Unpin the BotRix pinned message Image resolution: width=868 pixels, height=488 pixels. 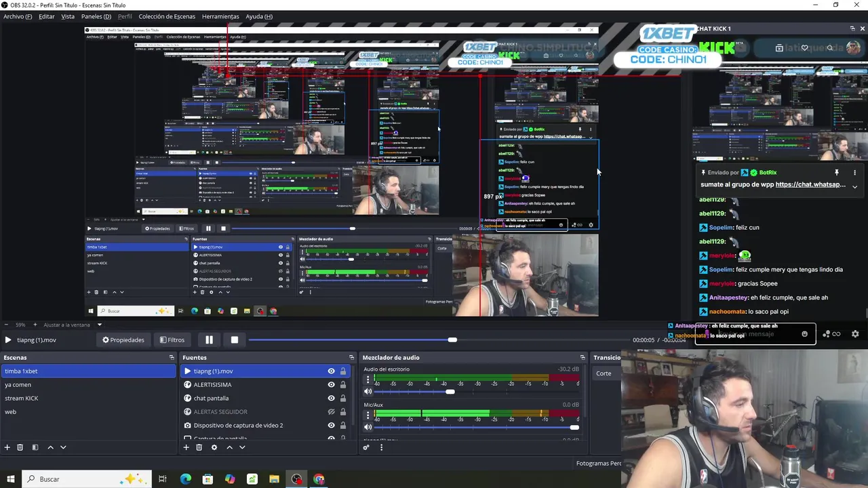coord(837,173)
